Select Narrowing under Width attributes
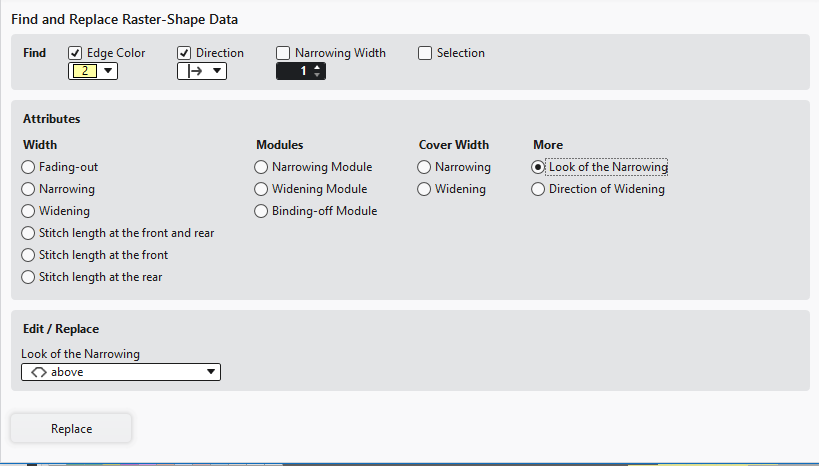819x466 pixels. (x=29, y=189)
